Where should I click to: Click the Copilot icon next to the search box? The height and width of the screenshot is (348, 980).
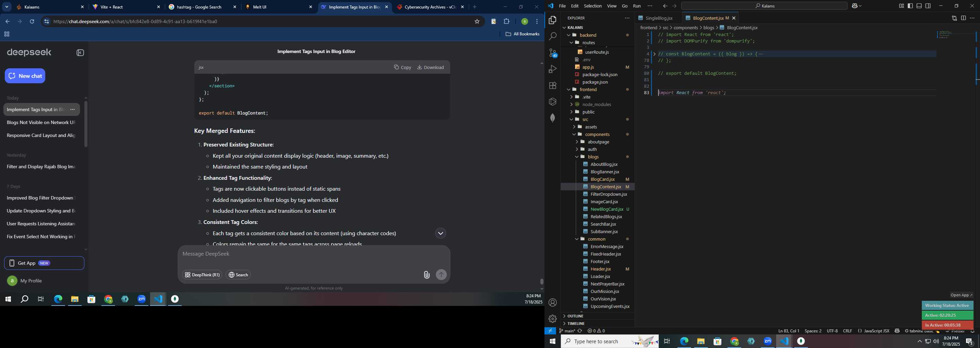pyautogui.click(x=855, y=6)
